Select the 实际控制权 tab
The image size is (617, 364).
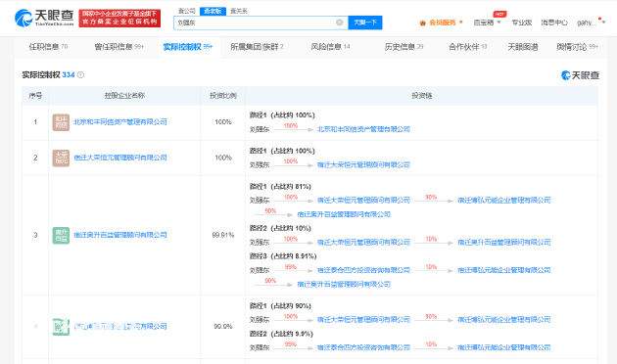coord(188,47)
